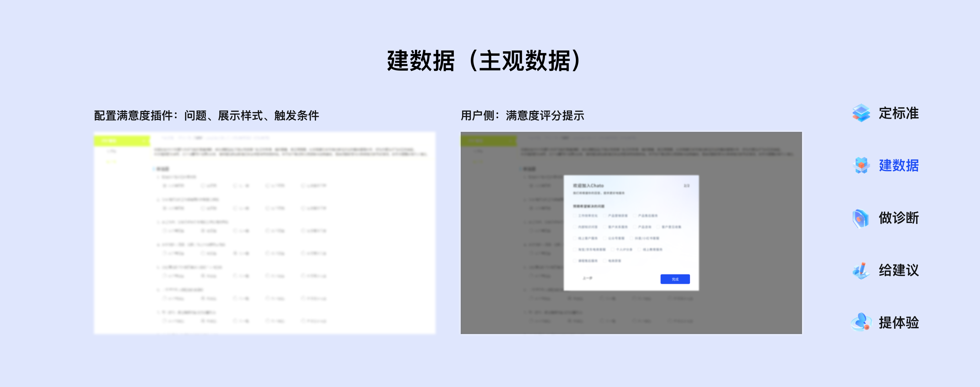Screen dimensions: 980x387
Task: Click the 欢迎加入Chato dialog title
Action: tap(589, 186)
